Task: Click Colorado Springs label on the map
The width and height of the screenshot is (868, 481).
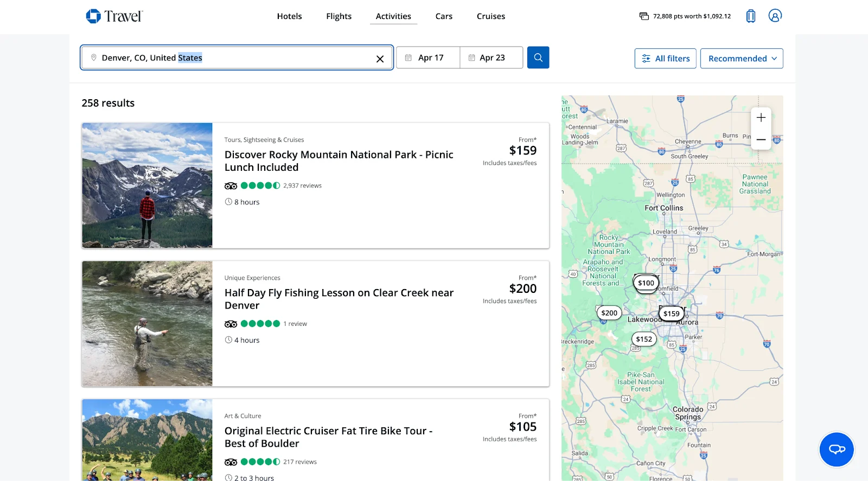Action: [x=688, y=413]
